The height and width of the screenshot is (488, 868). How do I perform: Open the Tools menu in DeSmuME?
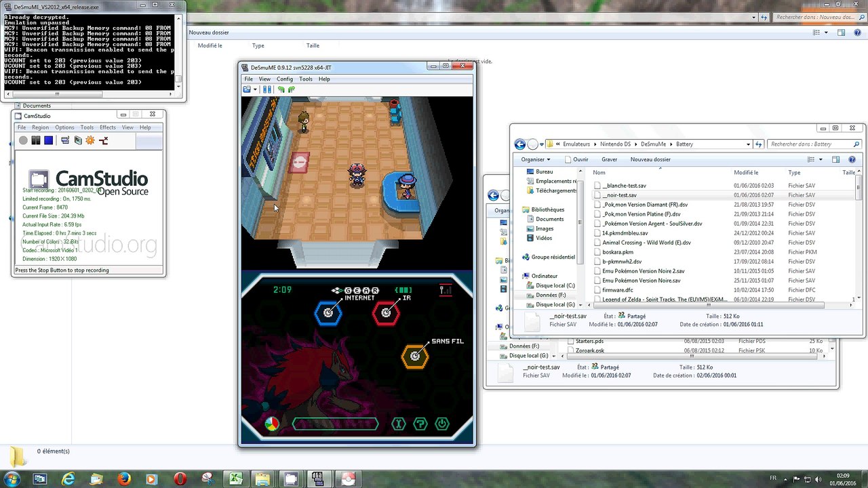(x=306, y=79)
